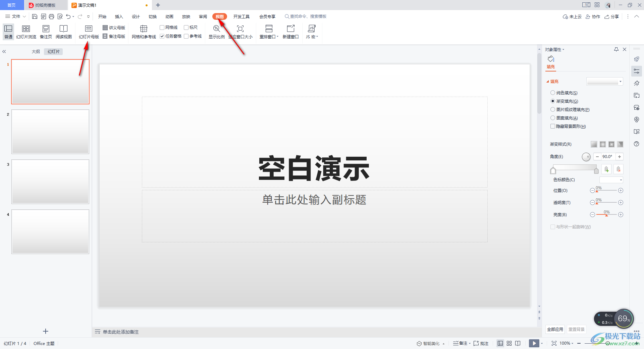644x349 pixels.
Task: Open Reading view (阅读视图)
Action: tap(64, 32)
